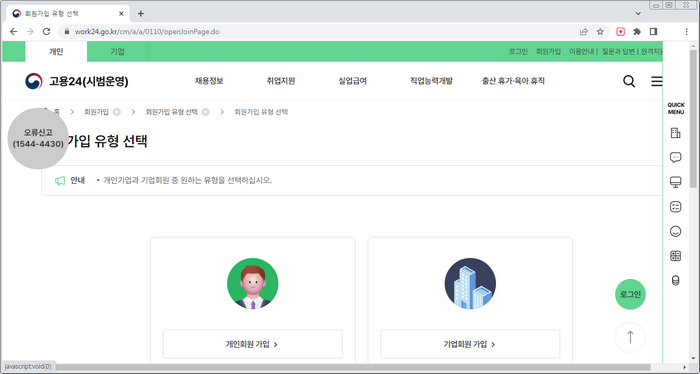Click the scroll-to-top arrow button
This screenshot has width=700, height=374.
(x=630, y=337)
